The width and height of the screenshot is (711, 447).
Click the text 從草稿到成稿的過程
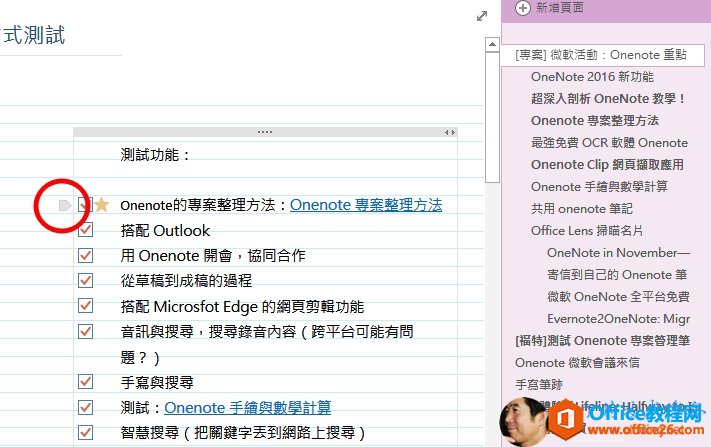tap(186, 281)
